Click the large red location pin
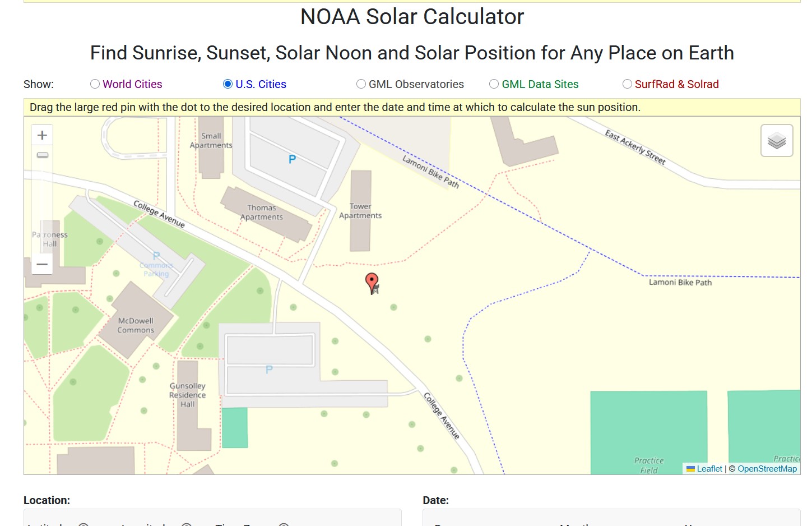The height and width of the screenshot is (526, 812). click(372, 282)
